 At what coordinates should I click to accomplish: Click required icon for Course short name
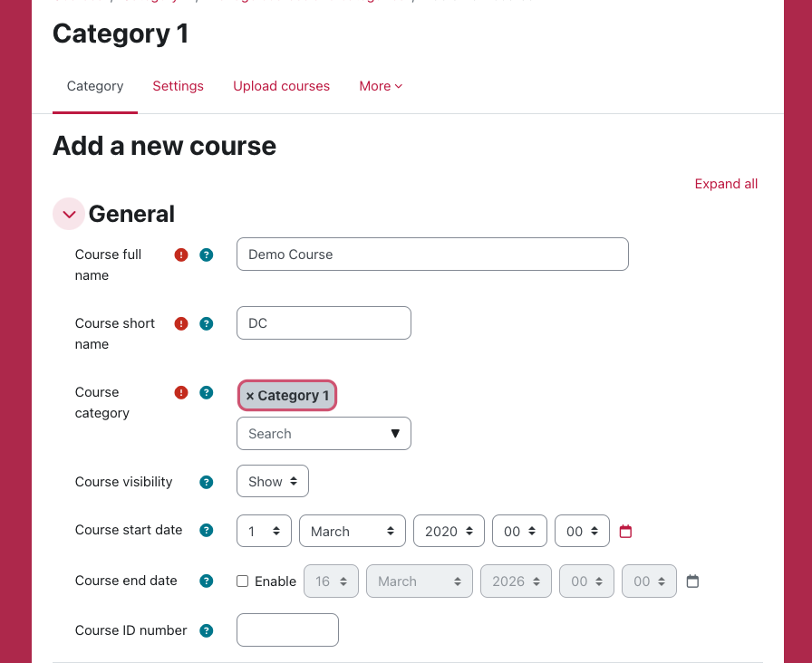[180, 323]
